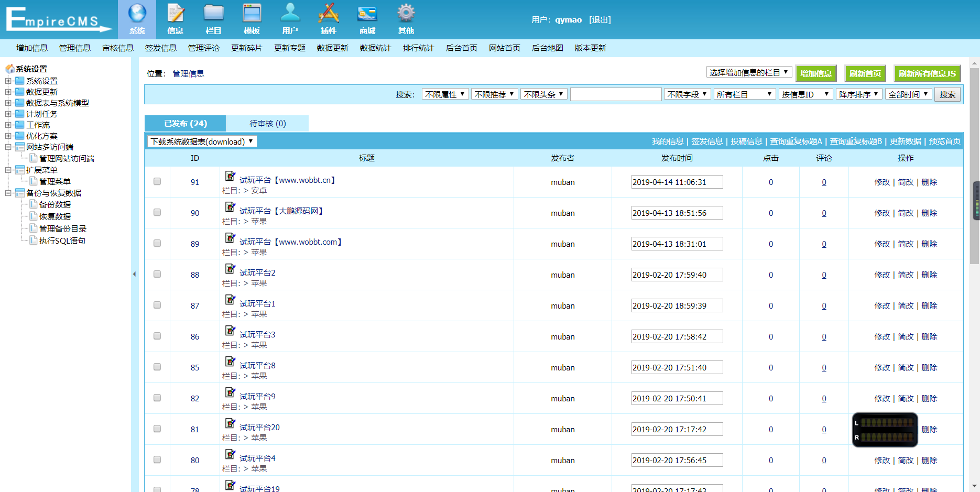
Task: Expand the 数据表与系统模型 tree node
Action: point(8,103)
